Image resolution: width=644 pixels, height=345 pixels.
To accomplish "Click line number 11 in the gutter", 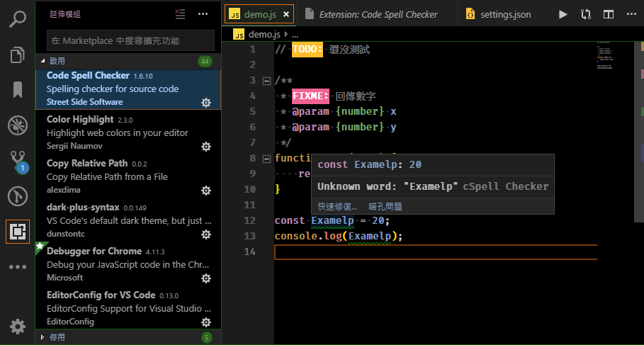I will pyautogui.click(x=249, y=205).
